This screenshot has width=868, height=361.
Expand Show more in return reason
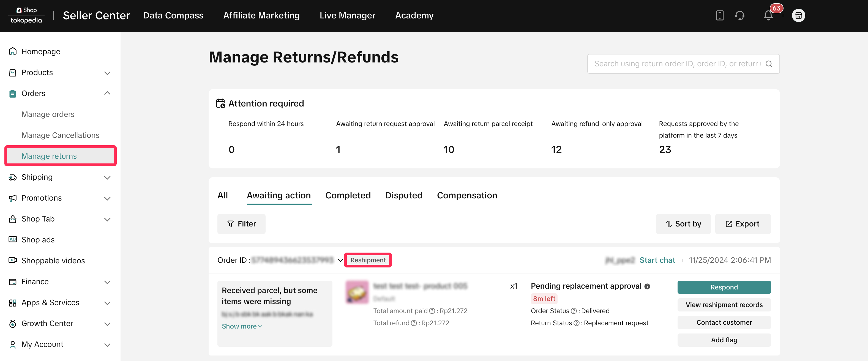[242, 326]
